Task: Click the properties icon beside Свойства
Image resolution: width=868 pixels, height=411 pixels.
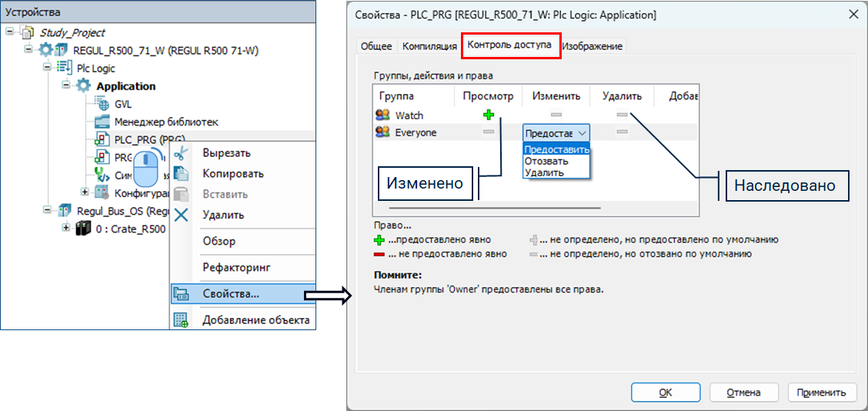Action: 181,293
